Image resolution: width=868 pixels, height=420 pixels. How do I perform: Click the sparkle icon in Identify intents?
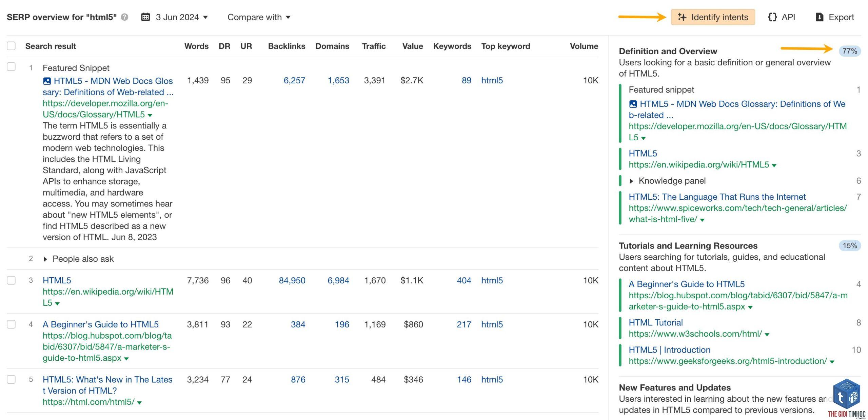(x=682, y=17)
